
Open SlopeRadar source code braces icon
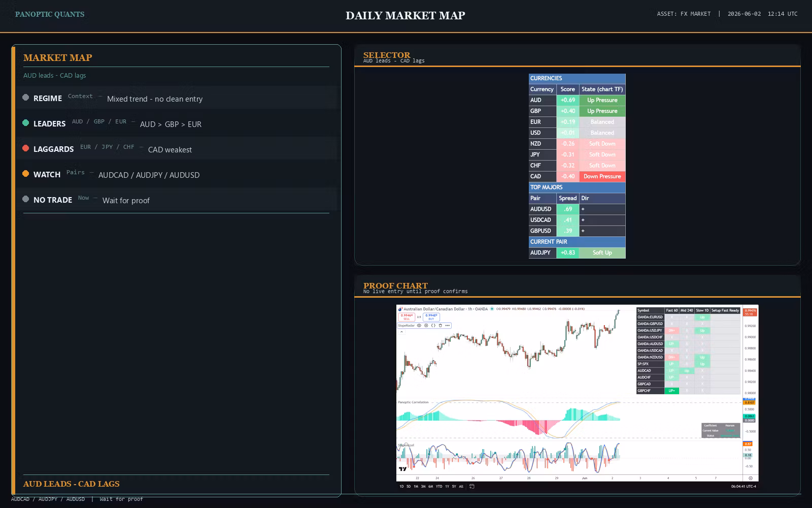pos(433,326)
